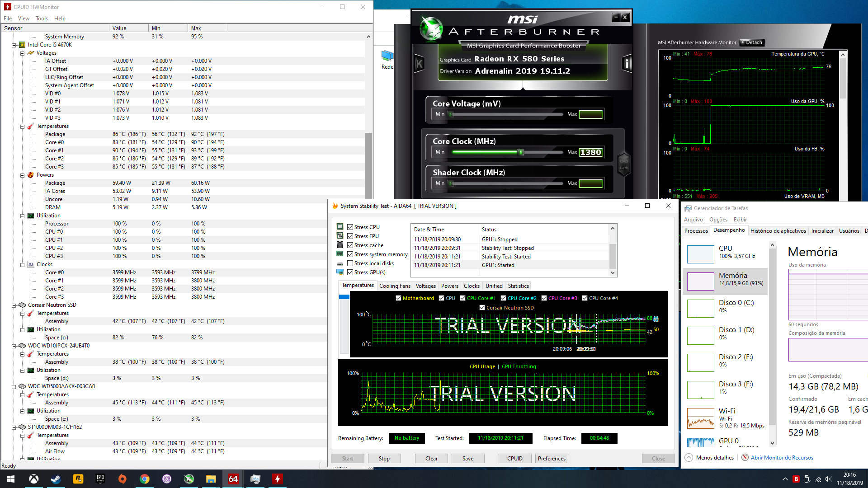
Task: Switch to the Statistics tab in AIDA64
Action: (x=518, y=286)
